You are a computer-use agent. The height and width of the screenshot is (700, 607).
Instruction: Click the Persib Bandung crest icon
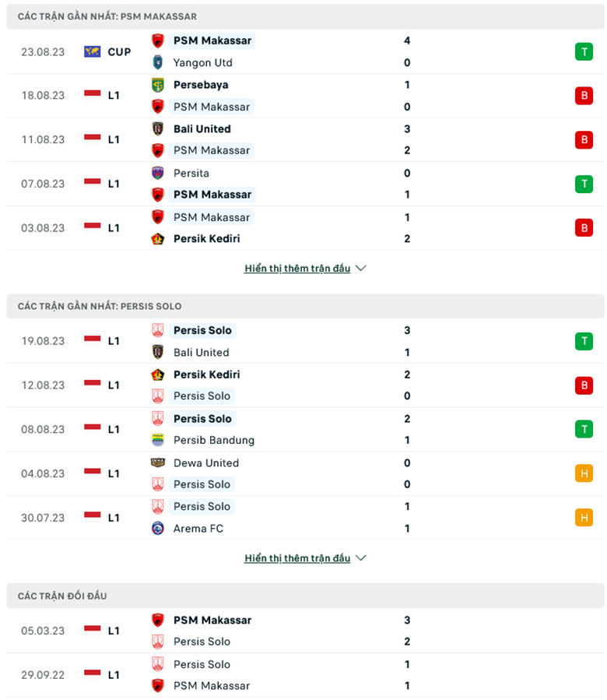(x=158, y=440)
